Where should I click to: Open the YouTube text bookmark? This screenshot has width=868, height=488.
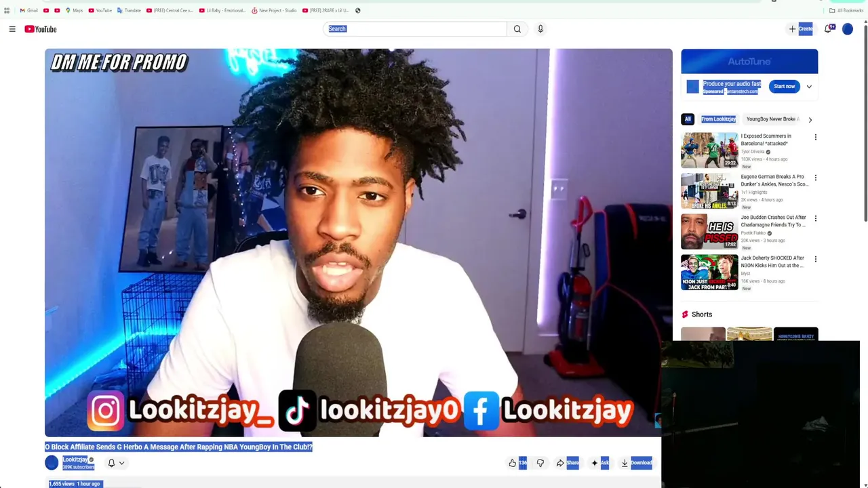(100, 10)
